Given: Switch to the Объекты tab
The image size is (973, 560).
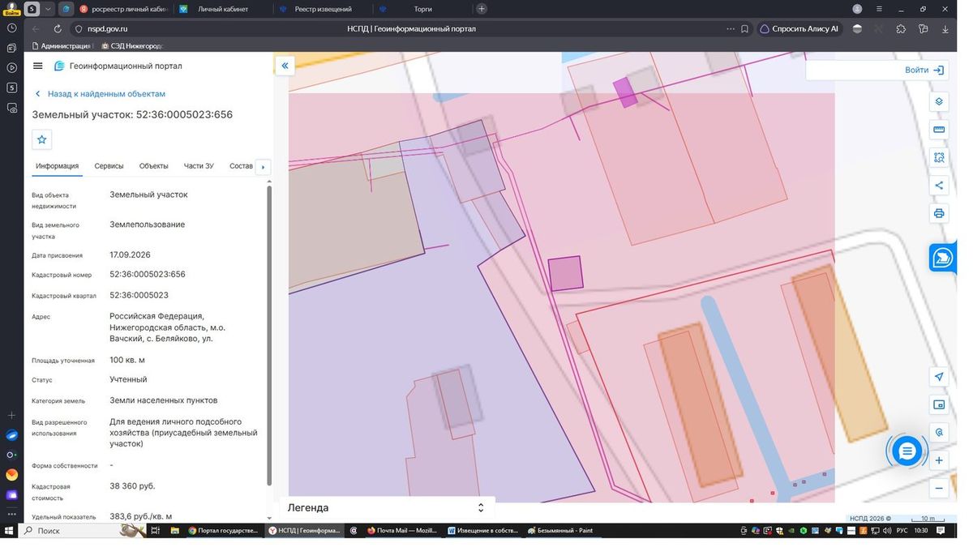Looking at the screenshot, I should (154, 166).
